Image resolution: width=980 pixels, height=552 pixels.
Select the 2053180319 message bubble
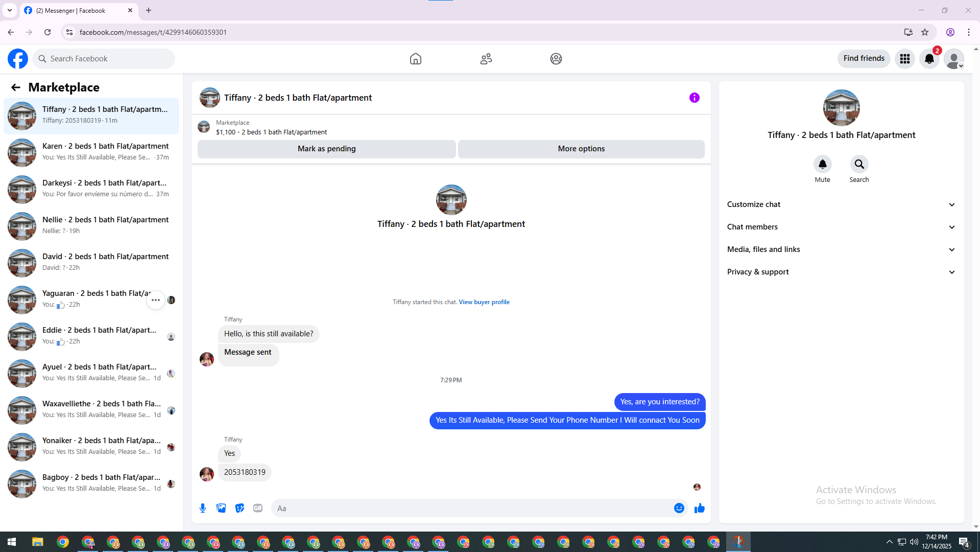click(245, 472)
